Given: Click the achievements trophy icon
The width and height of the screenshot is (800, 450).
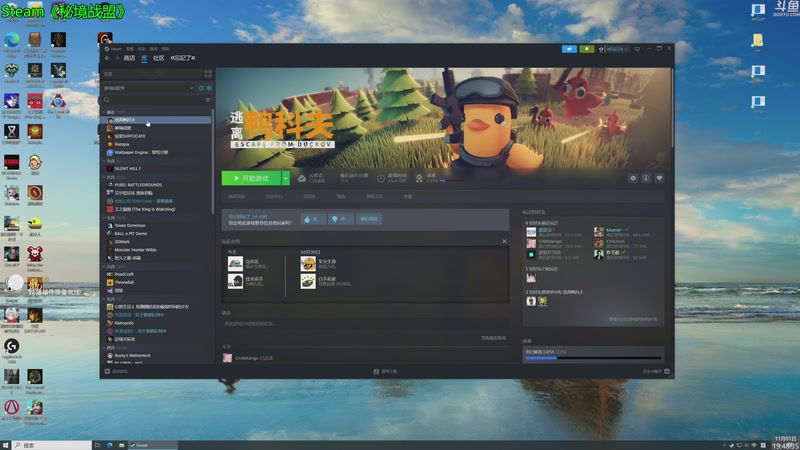Looking at the screenshot, I should (x=419, y=178).
